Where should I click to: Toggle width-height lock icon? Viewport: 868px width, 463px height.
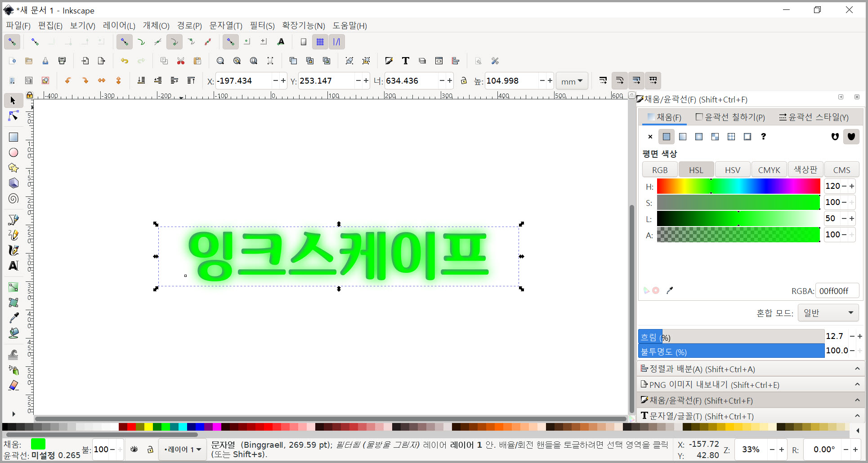coord(464,80)
